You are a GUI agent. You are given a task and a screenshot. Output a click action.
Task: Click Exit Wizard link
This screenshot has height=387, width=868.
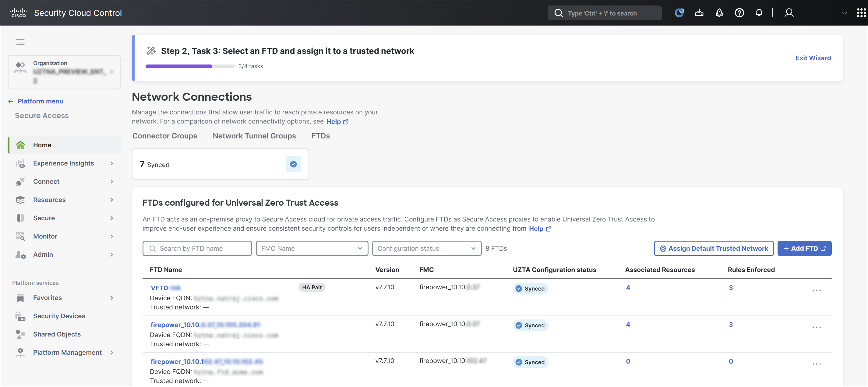click(x=813, y=58)
